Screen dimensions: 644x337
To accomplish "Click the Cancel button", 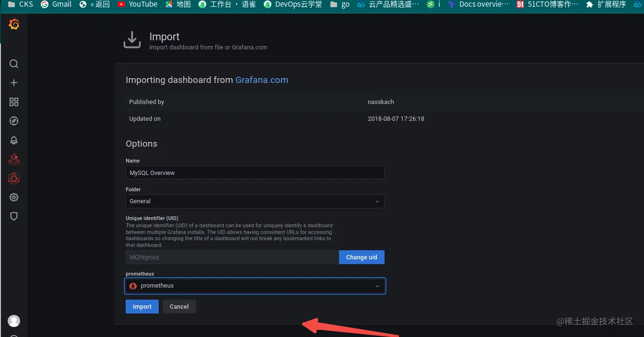I will (x=179, y=307).
